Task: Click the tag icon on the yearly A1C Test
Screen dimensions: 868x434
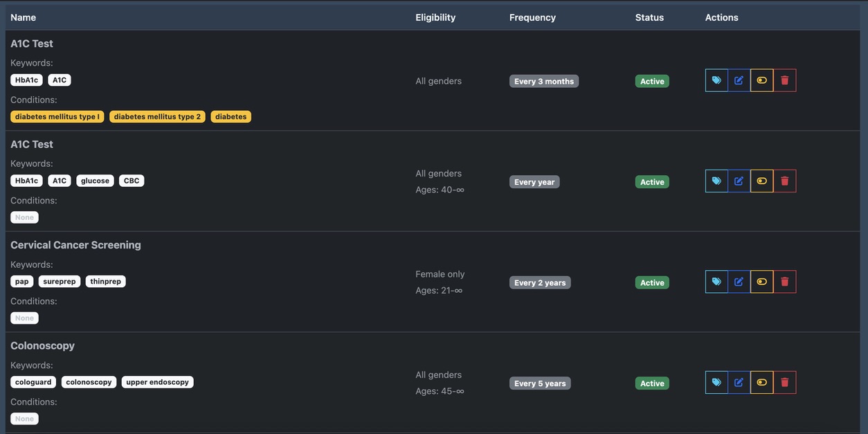Action: pos(716,181)
